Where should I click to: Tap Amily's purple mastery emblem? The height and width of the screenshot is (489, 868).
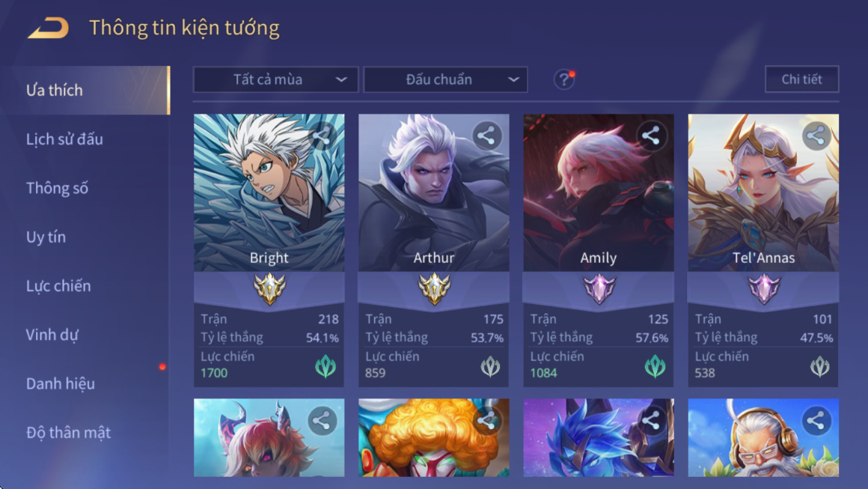click(x=599, y=288)
